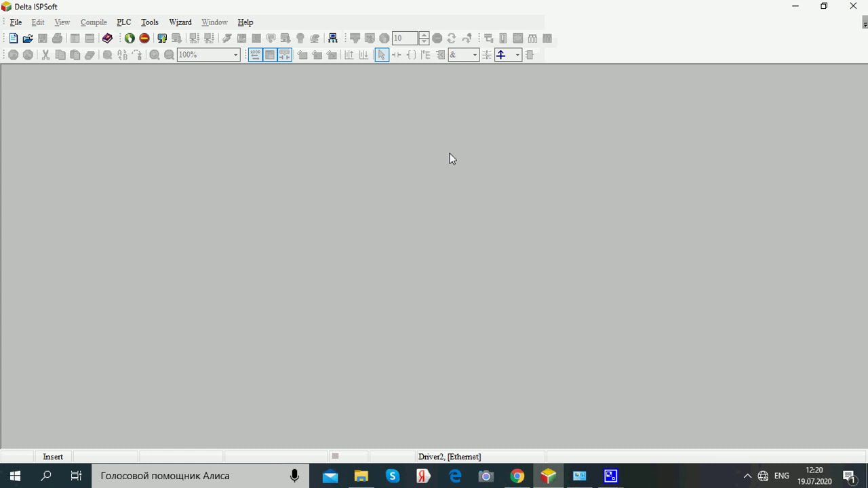Screen dimensions: 868x488
Task: Click the Алиса voice assistant search box
Action: tap(201, 476)
